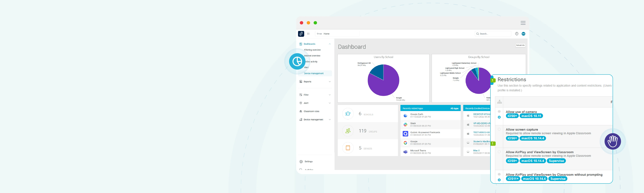
Task: Expand the Filter sidebar section
Action: coord(330,95)
